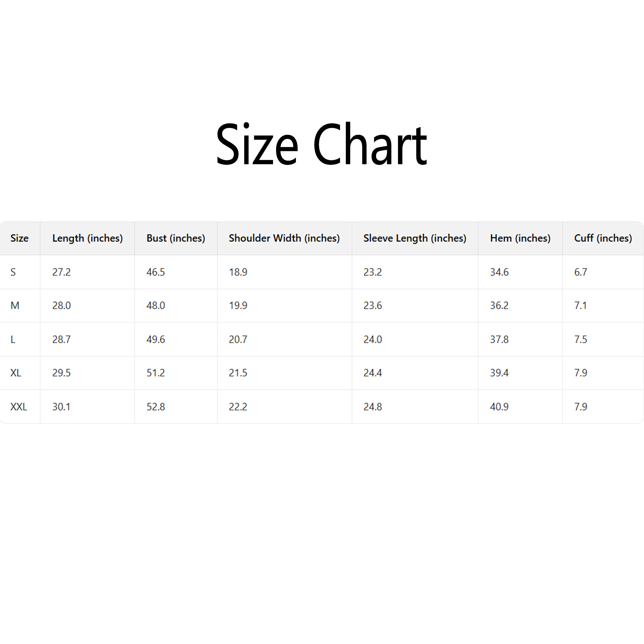Select the L size row label
This screenshot has height=644, width=644.
(13, 339)
